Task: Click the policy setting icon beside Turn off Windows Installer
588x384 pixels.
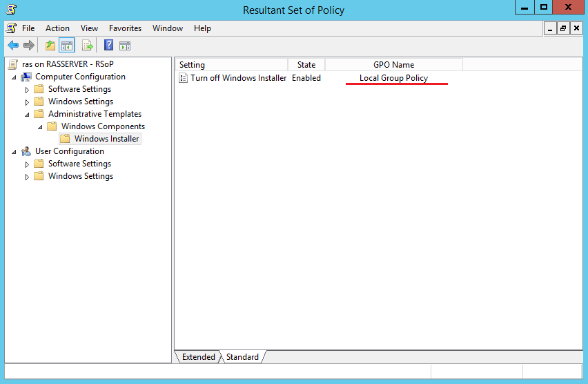Action: click(x=184, y=78)
